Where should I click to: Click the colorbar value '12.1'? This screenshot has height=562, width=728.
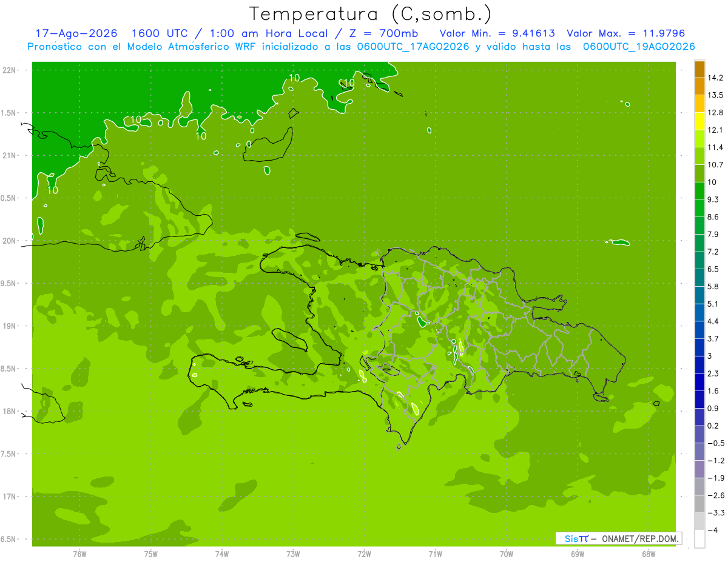pos(715,130)
